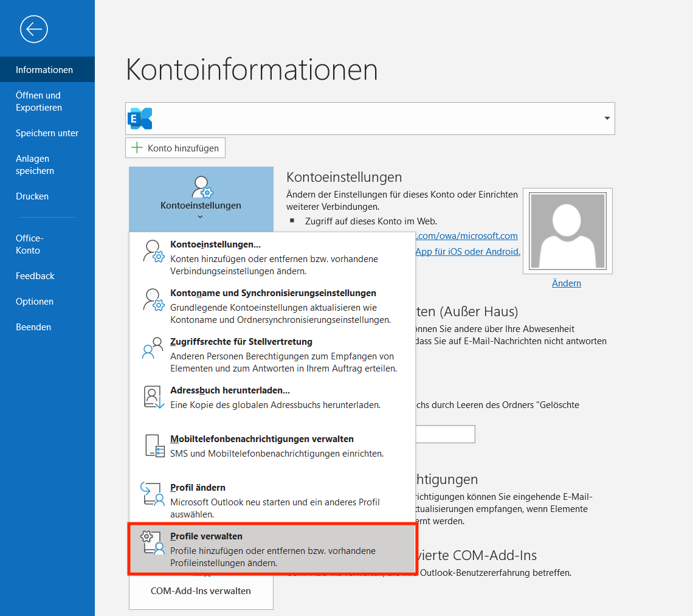Click the Adressbuch herunterladen book icon
This screenshot has width=693, height=616.
pos(153,397)
